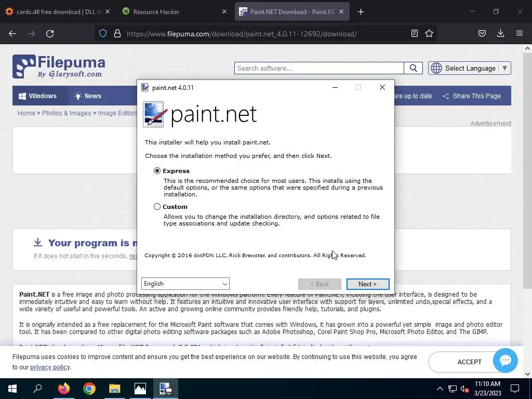Click the page scrollbar down arrow
The image size is (532, 399).
coord(527,374)
